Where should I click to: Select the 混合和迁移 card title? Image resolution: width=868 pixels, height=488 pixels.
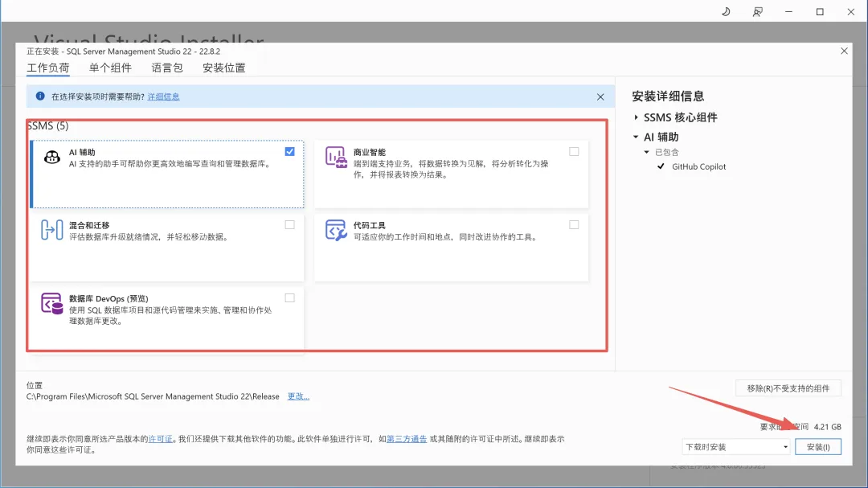[x=89, y=225]
